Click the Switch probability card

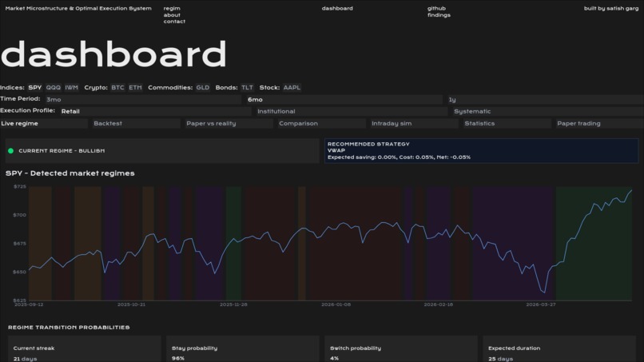pyautogui.click(x=401, y=349)
